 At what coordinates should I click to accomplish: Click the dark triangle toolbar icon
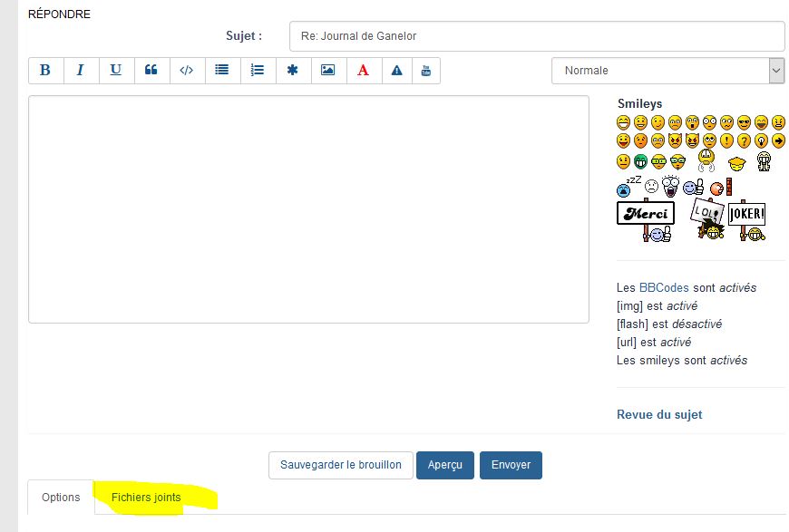pyautogui.click(x=397, y=71)
